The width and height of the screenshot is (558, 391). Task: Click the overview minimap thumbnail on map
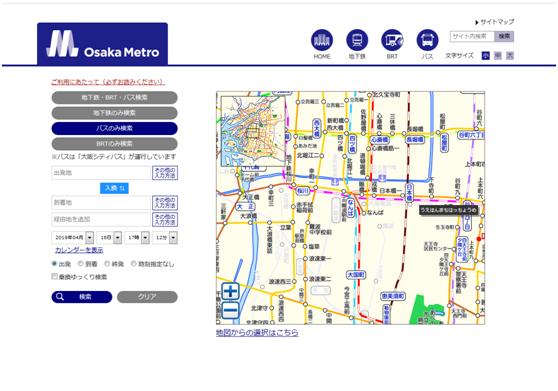tap(253, 131)
